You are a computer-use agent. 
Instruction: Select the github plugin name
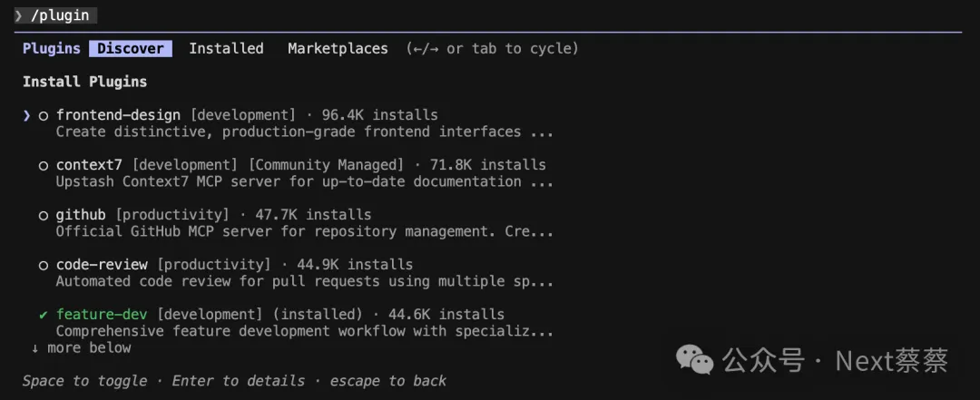[x=81, y=215]
